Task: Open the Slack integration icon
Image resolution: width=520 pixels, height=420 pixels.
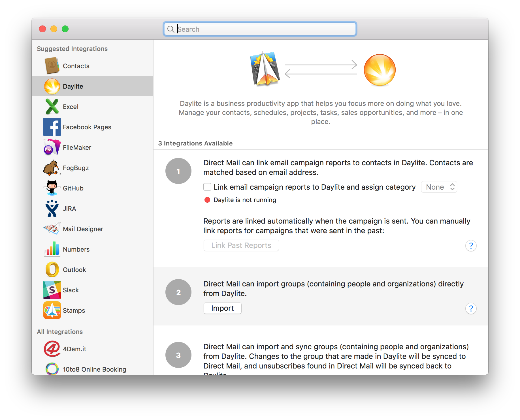Action: point(52,290)
